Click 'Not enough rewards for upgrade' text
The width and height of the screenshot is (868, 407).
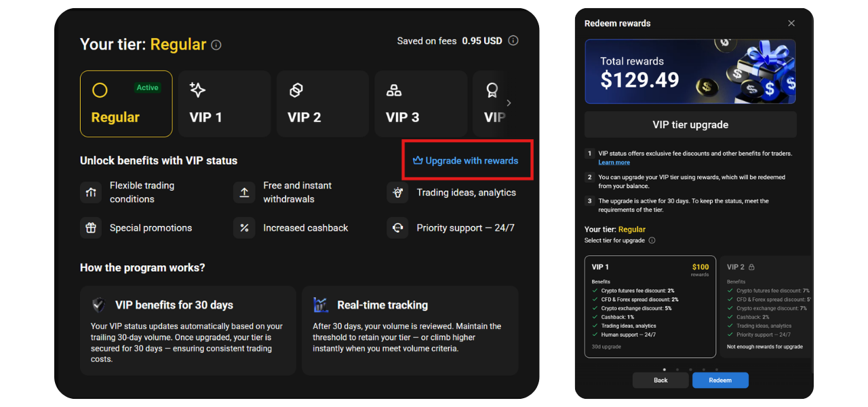pyautogui.click(x=765, y=347)
